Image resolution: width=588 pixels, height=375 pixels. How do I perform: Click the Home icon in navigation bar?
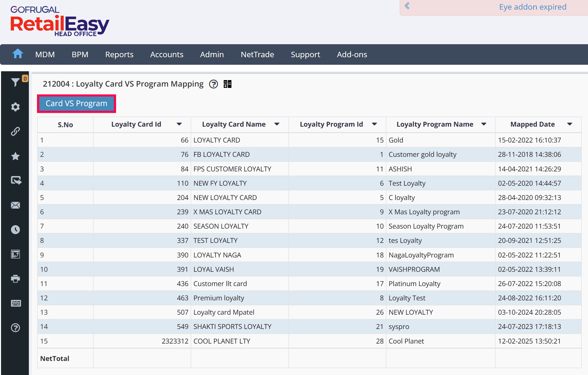[18, 54]
